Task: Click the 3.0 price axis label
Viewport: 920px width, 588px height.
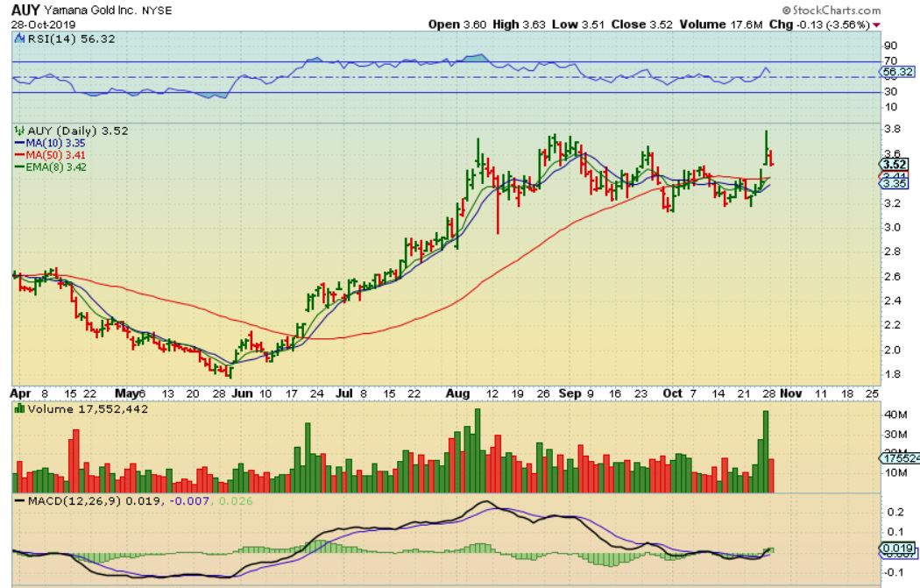Action: [x=892, y=228]
